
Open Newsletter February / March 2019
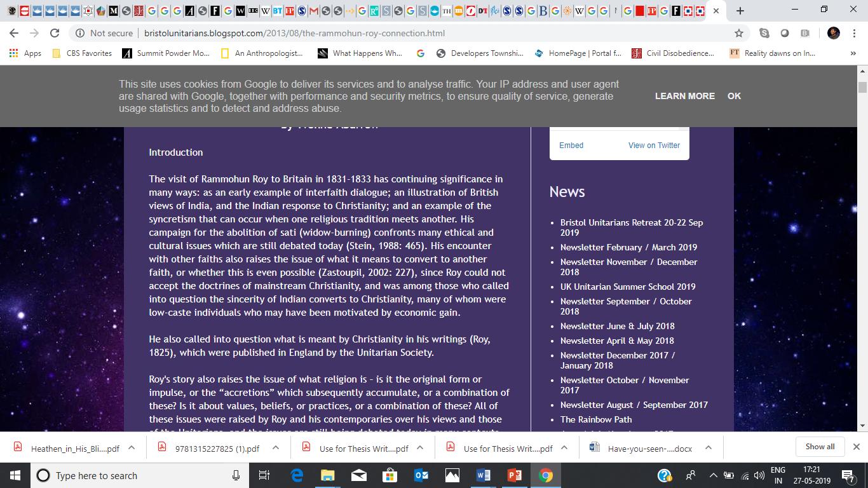click(x=628, y=247)
